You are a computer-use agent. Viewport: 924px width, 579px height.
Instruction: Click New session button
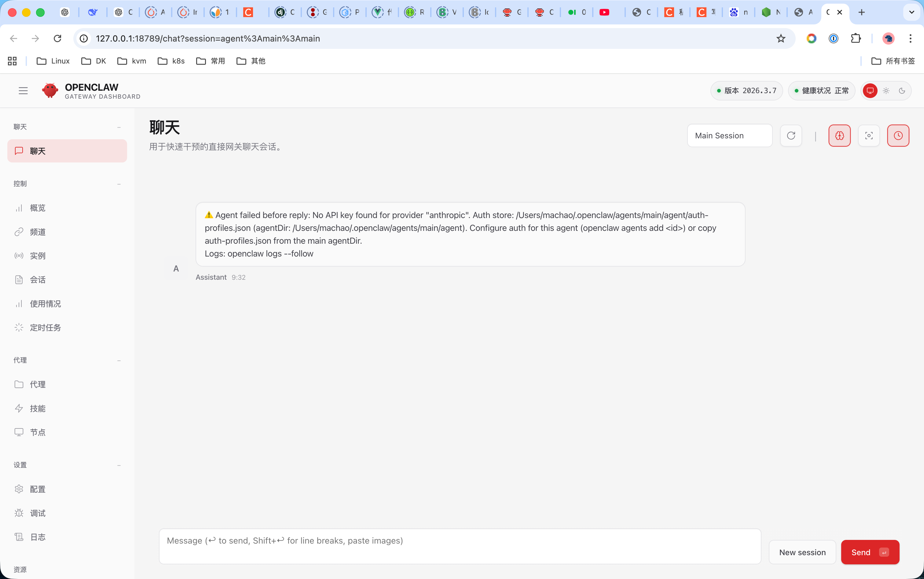[802, 552]
